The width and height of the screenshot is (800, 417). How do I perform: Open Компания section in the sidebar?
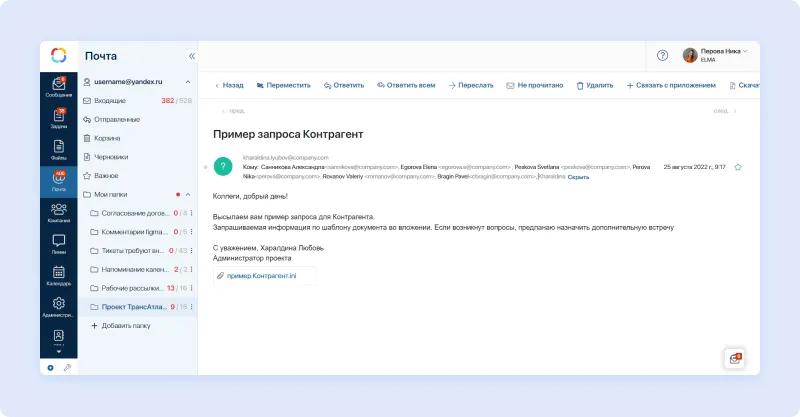coord(59,213)
